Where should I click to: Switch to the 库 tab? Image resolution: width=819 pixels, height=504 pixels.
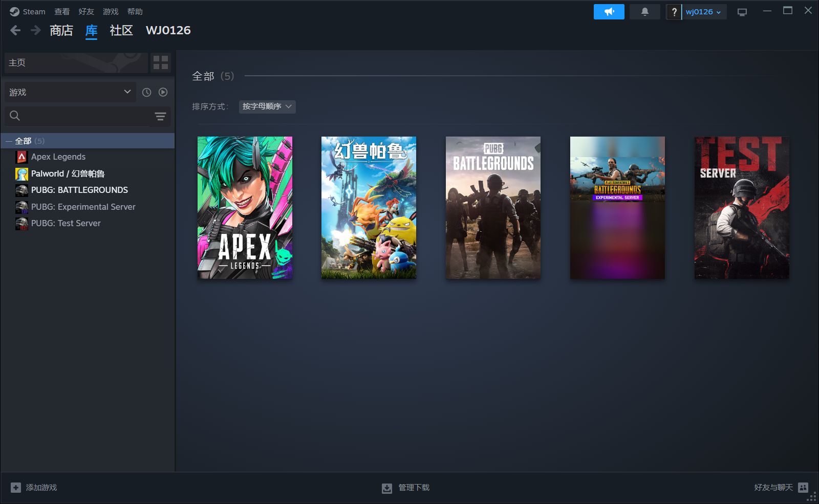click(91, 31)
